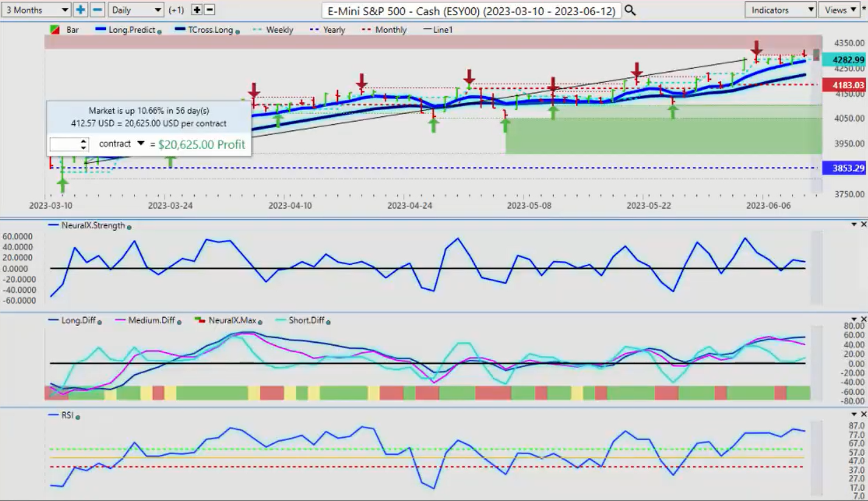Click the blue minus zoom-out button
Image resolution: width=868 pixels, height=501 pixels.
point(97,10)
